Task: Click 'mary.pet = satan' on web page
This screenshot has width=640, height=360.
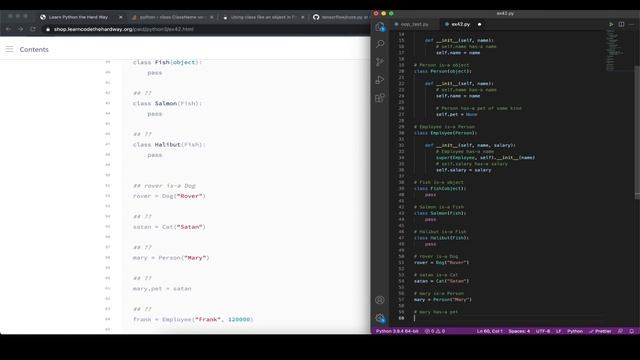Action: [x=162, y=289]
